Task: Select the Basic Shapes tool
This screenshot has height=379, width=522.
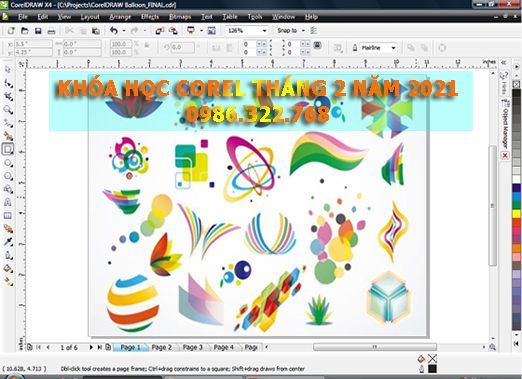Action: 8,189
